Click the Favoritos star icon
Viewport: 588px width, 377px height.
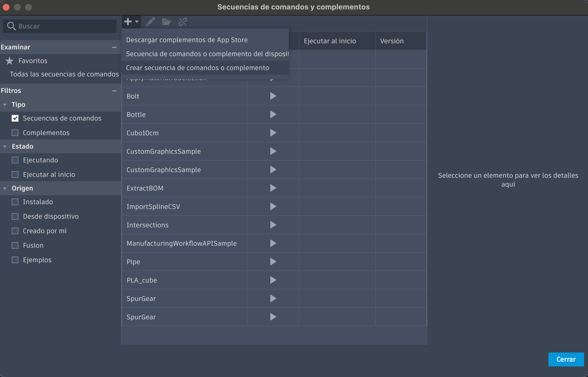[10, 61]
